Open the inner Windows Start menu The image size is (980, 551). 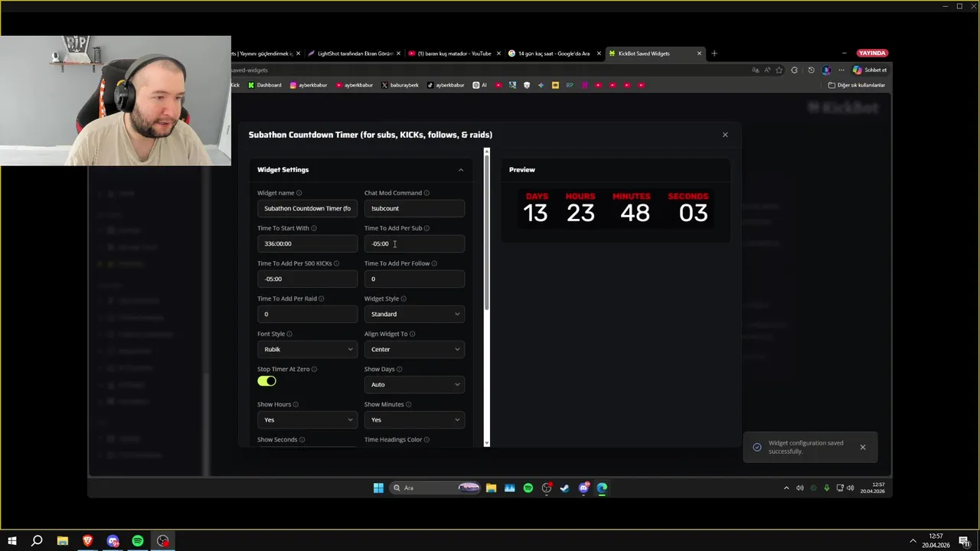click(378, 487)
